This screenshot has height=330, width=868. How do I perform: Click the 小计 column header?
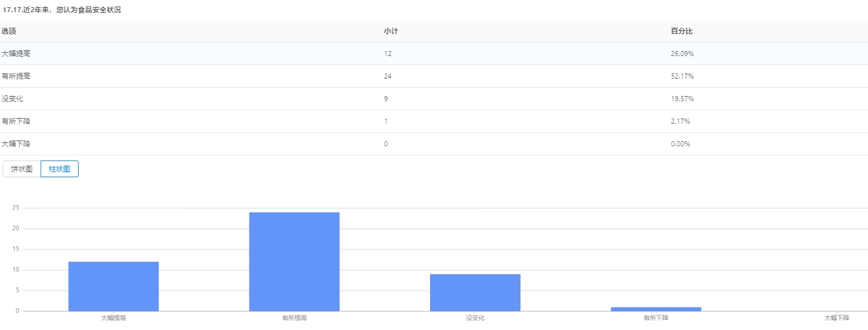point(391,31)
